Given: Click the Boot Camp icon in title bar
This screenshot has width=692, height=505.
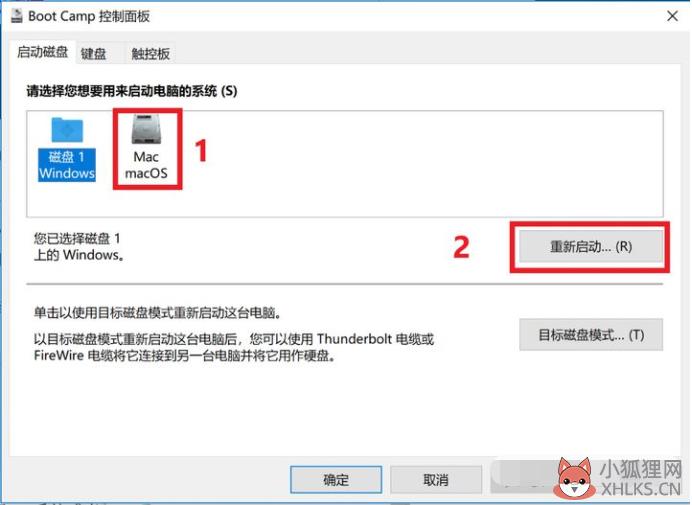Looking at the screenshot, I should [17, 16].
